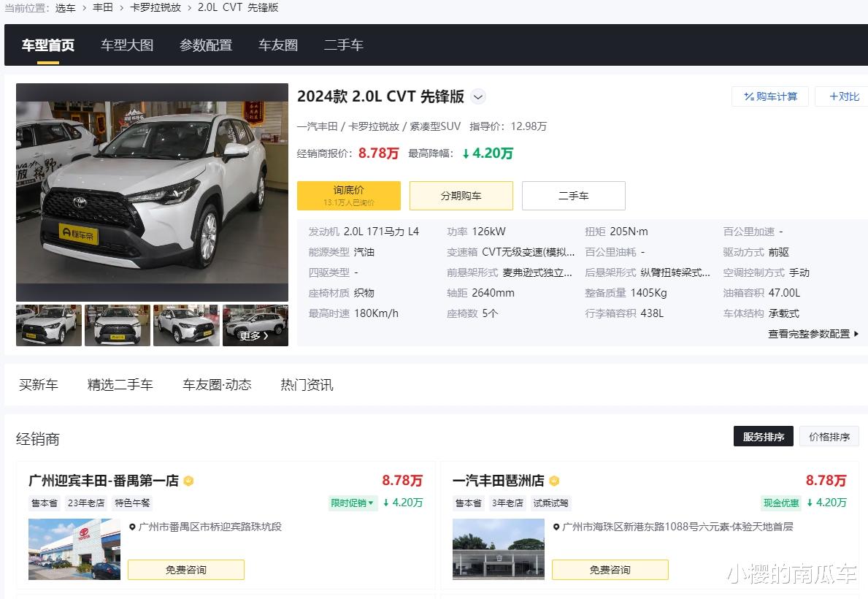Click 发动机 2.0L 171马力 L4 spec
The height and width of the screenshot is (599, 868).
pyautogui.click(x=364, y=232)
